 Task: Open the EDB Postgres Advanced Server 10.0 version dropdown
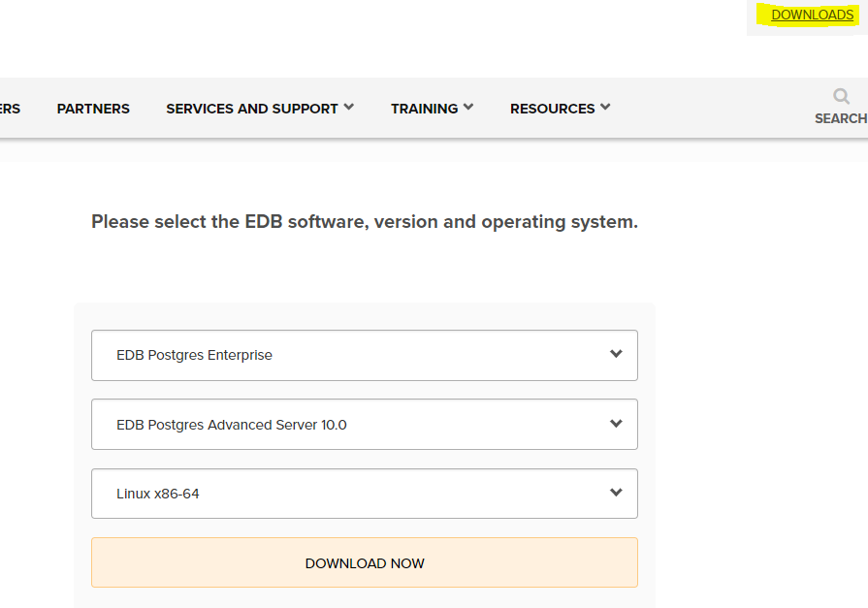(x=365, y=424)
